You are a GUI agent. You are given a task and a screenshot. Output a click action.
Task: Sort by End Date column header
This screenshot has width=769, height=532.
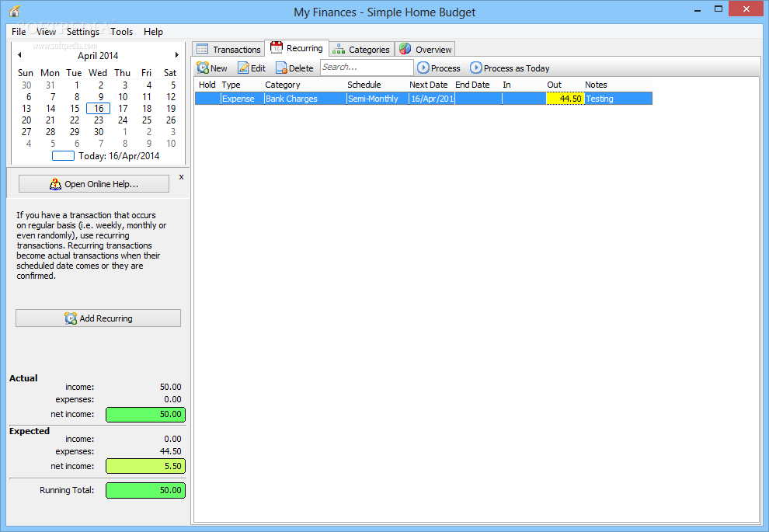pyautogui.click(x=472, y=85)
